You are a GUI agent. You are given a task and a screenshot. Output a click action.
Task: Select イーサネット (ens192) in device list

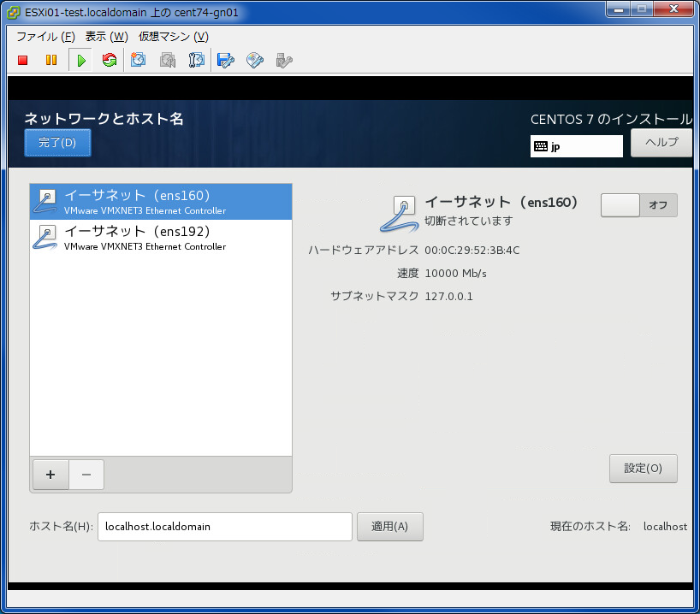161,238
